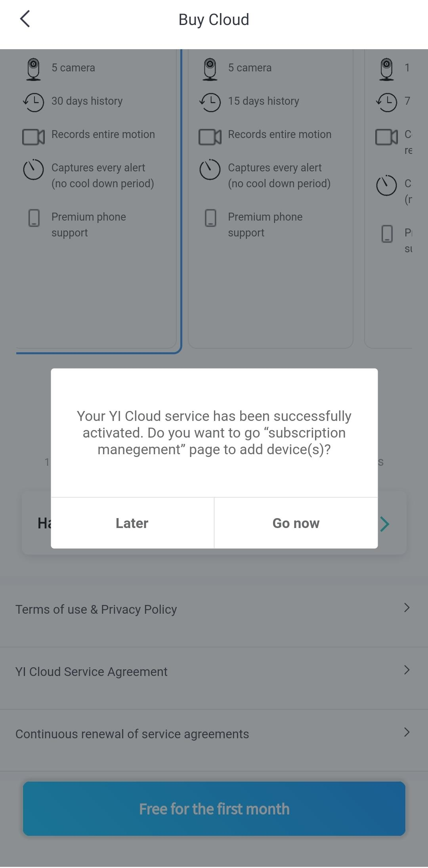The height and width of the screenshot is (868, 428).
Task: Expand chevron next to YI Cloud Service Agreement
Action: point(407,670)
